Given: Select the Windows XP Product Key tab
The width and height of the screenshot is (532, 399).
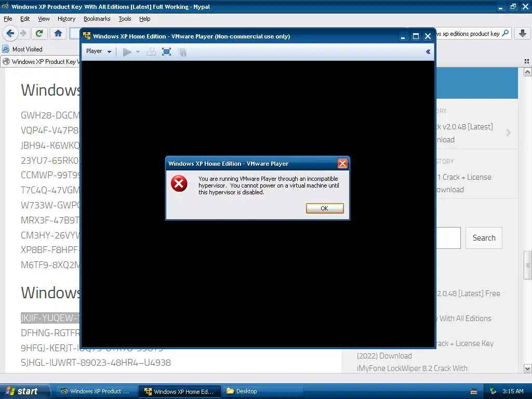Looking at the screenshot, I should click(41, 62).
